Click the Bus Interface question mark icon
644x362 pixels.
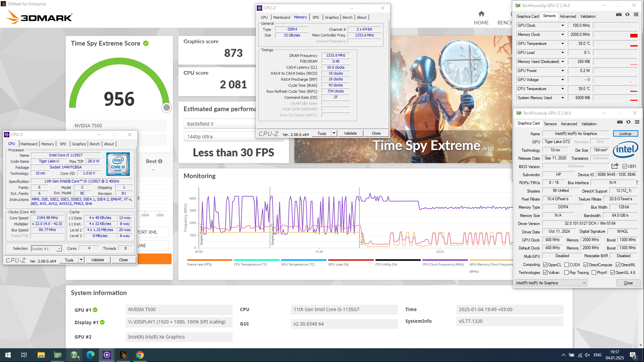pos(637,183)
